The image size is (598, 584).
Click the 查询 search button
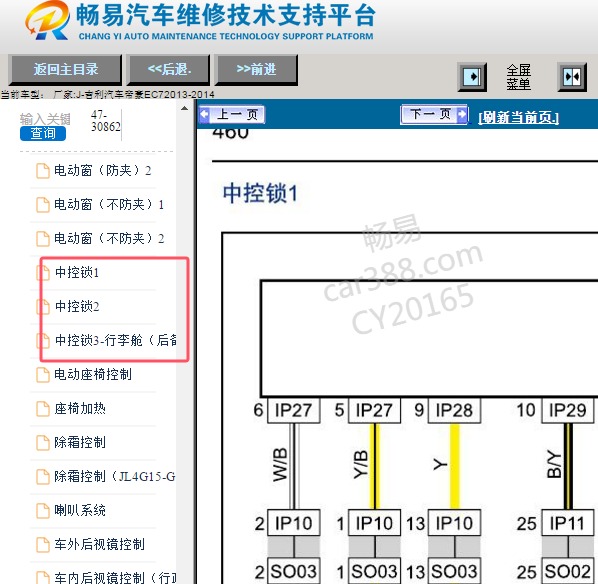pos(43,134)
